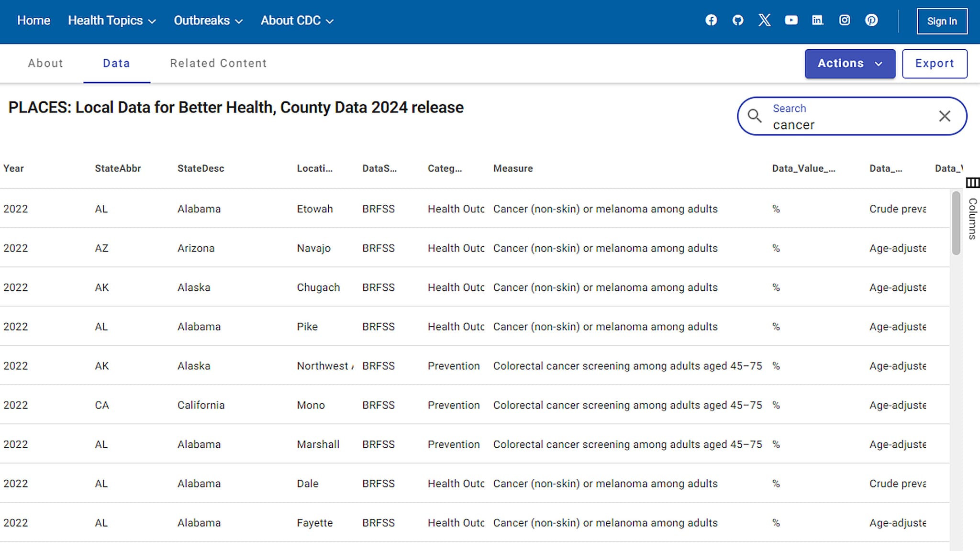Viewport: 980px width, 551px height.
Task: Click the LinkedIn icon in the header
Action: point(818,20)
